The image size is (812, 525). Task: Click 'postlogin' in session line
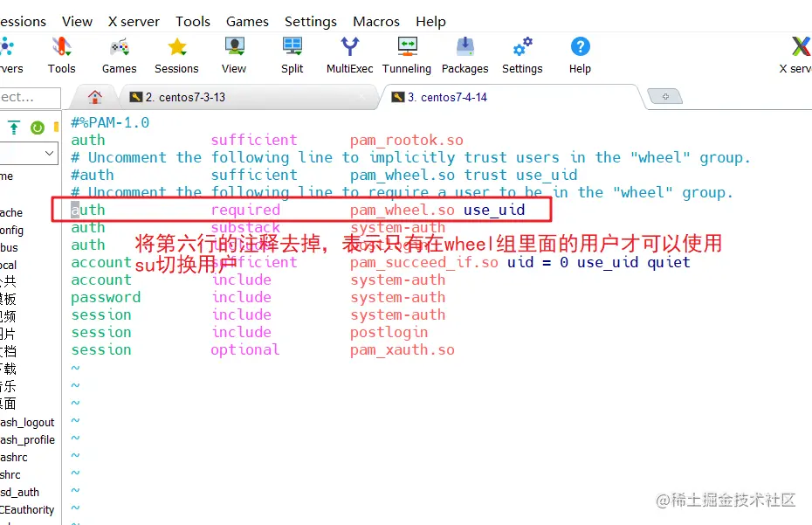point(389,333)
